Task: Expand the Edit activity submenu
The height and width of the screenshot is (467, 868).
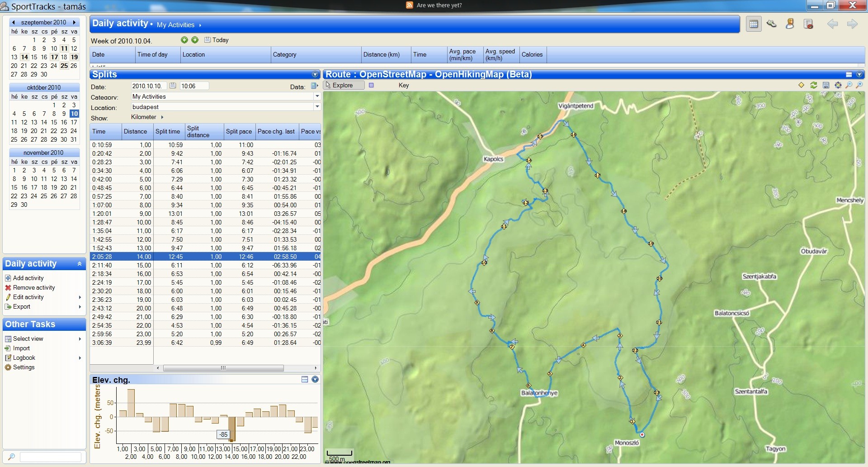Action: (80, 297)
